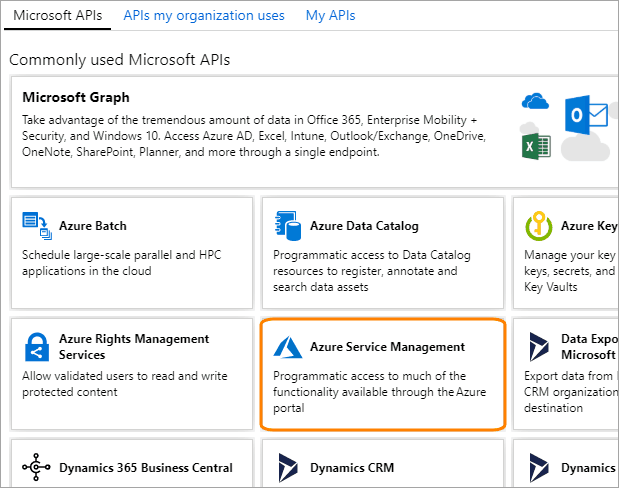Click the Azure Rights Management lock icon
Image resolution: width=619 pixels, height=488 pixels.
(x=36, y=347)
